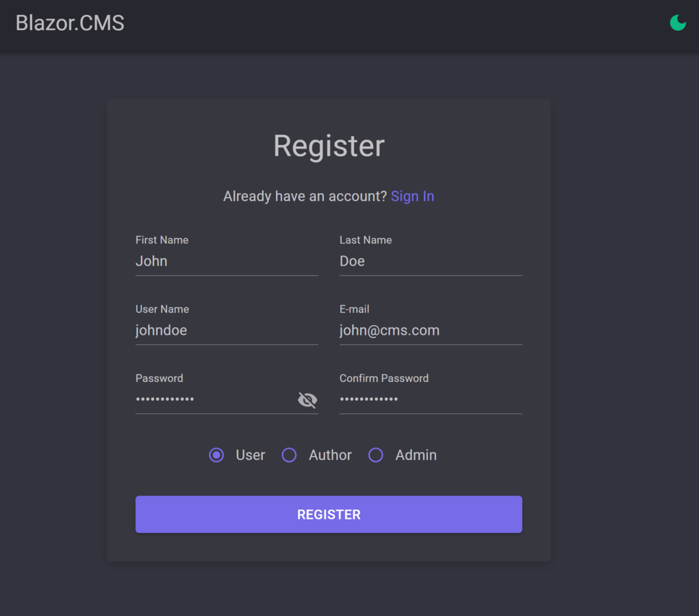Click the 'User Name' field label

(162, 309)
